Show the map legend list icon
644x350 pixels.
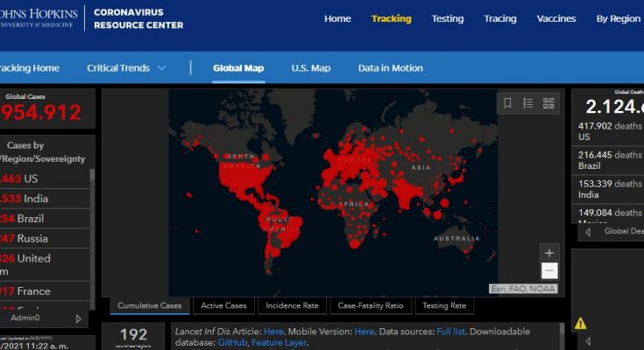tap(528, 103)
